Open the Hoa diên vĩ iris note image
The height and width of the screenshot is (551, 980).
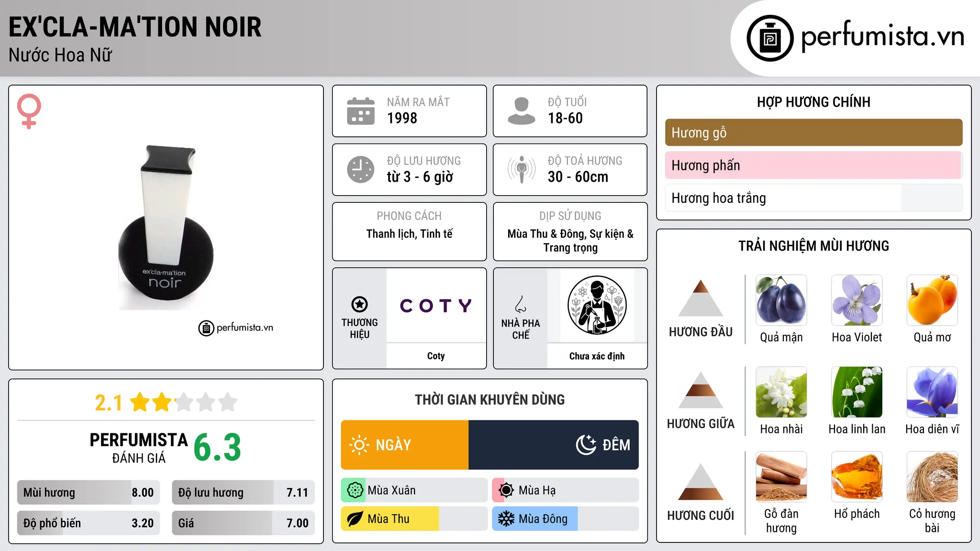coord(932,392)
